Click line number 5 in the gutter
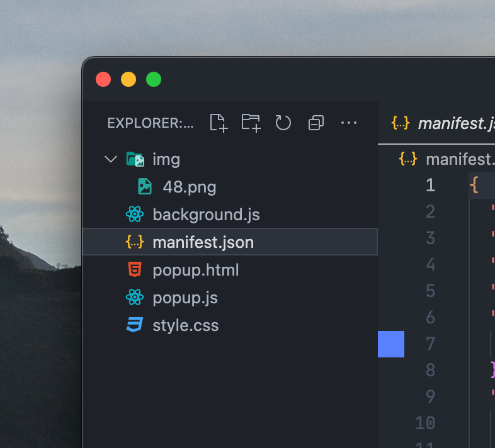This screenshot has height=448, width=495. [430, 291]
